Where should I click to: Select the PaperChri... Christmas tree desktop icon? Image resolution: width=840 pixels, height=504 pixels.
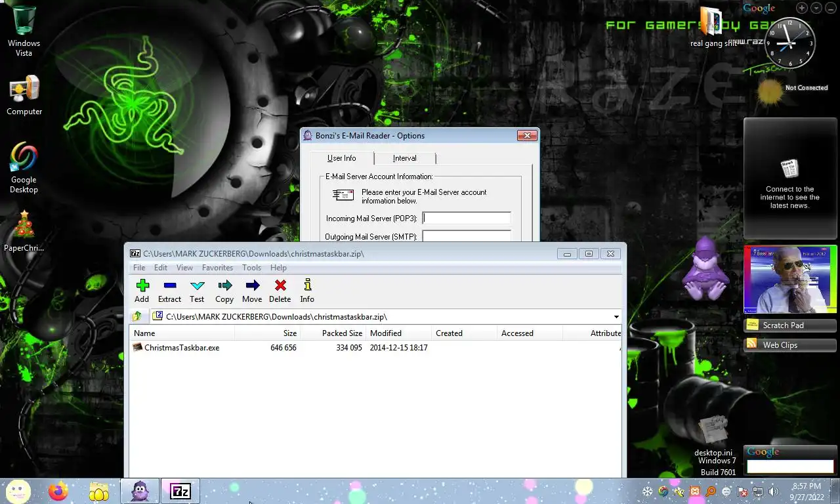[x=24, y=231]
